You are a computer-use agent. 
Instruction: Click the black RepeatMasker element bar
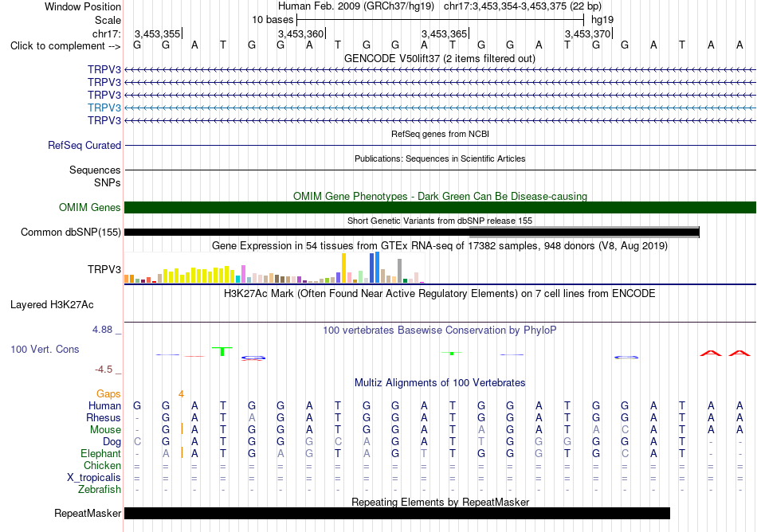[x=398, y=513]
